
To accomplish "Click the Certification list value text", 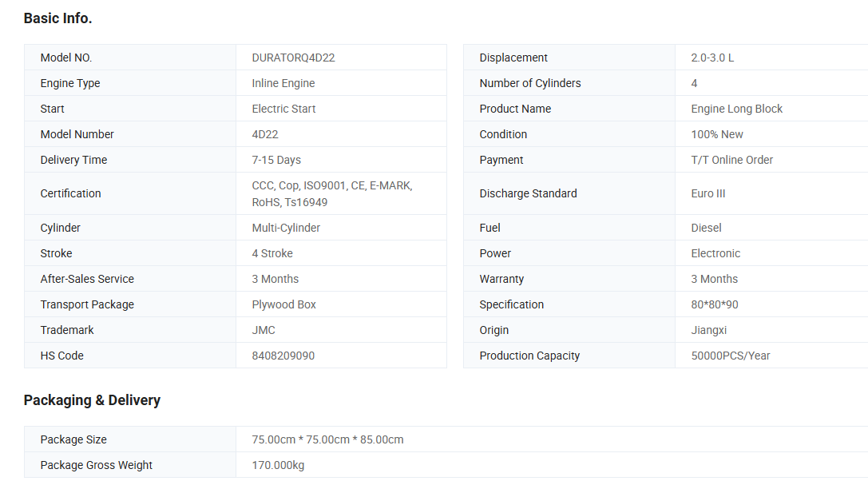I will click(331, 193).
